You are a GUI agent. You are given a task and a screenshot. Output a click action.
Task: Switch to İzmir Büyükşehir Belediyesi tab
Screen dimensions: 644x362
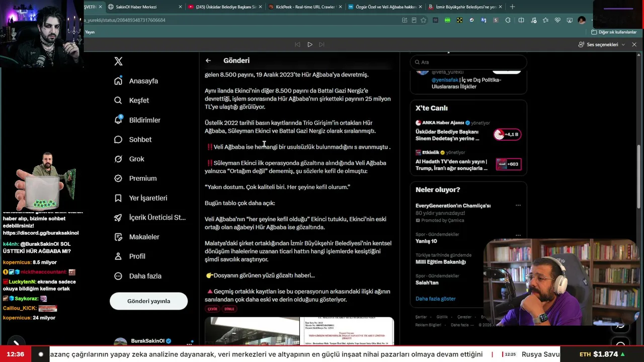pyautogui.click(x=464, y=7)
